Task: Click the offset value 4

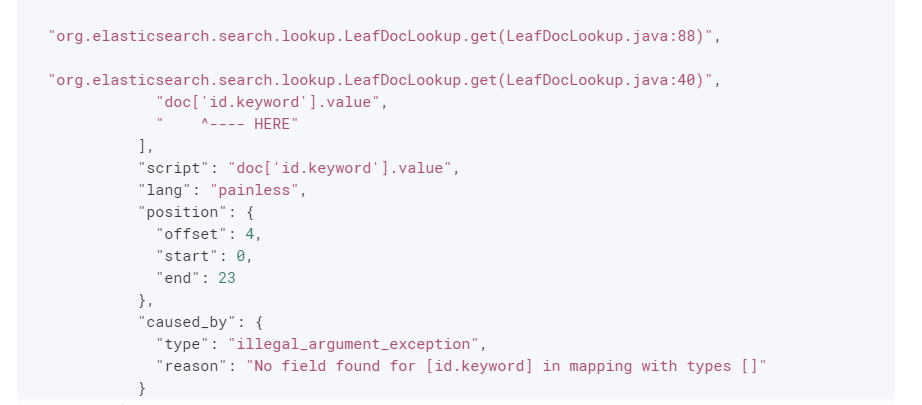Action: pos(250,234)
